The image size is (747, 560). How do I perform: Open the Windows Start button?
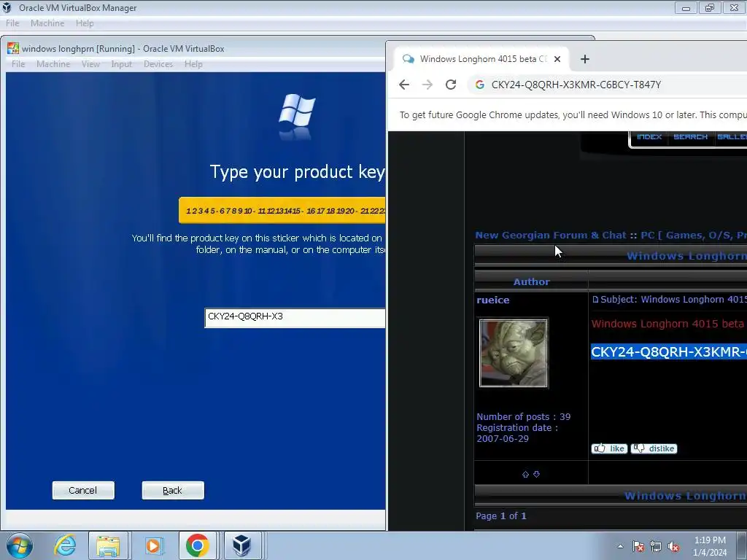tap(20, 545)
